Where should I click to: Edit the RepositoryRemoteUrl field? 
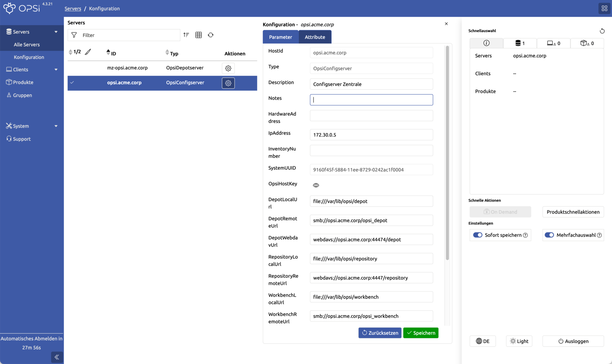pos(371,278)
